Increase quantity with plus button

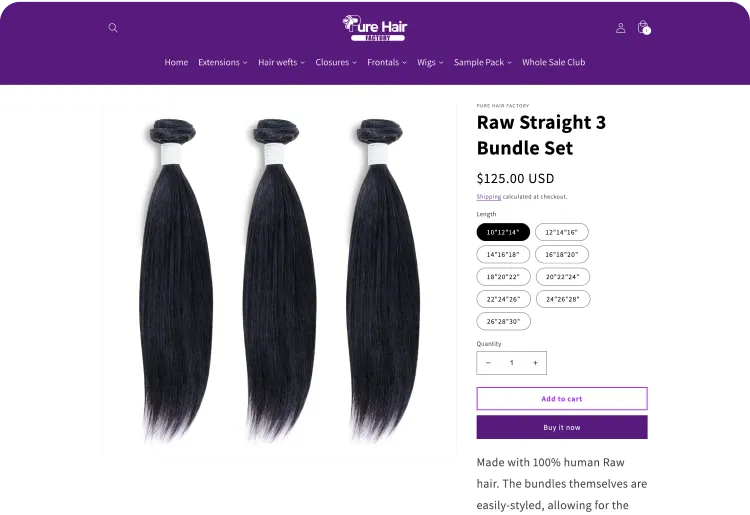coord(535,363)
